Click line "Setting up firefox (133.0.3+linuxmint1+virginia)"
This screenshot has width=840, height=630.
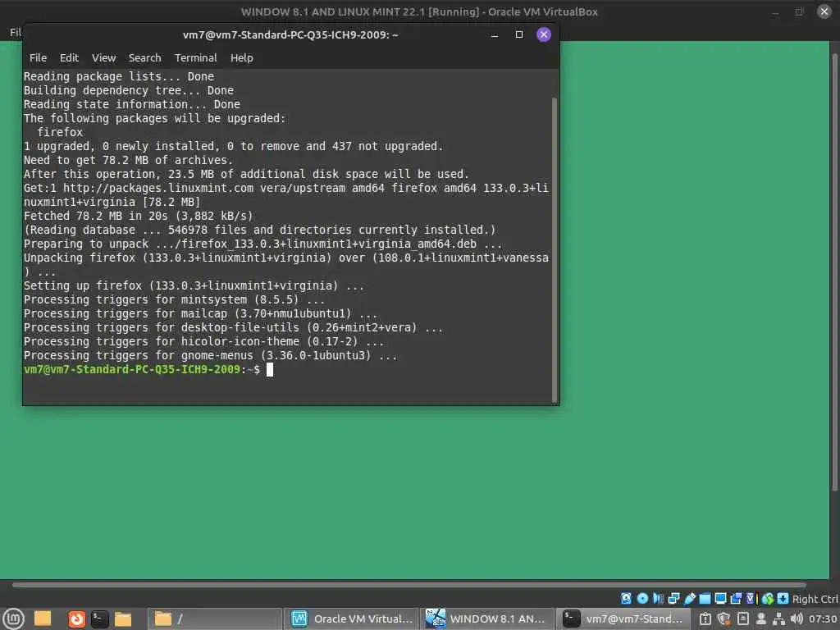pyautogui.click(x=194, y=285)
